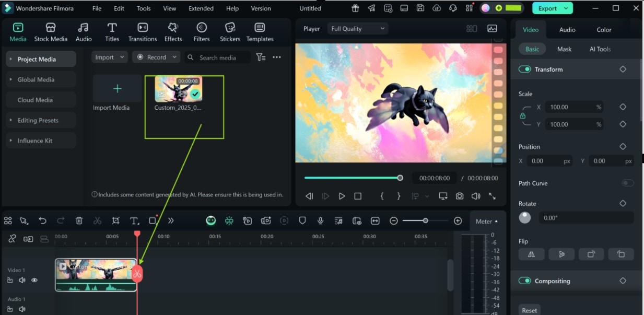Click the timeline marker shield icon

302,221
